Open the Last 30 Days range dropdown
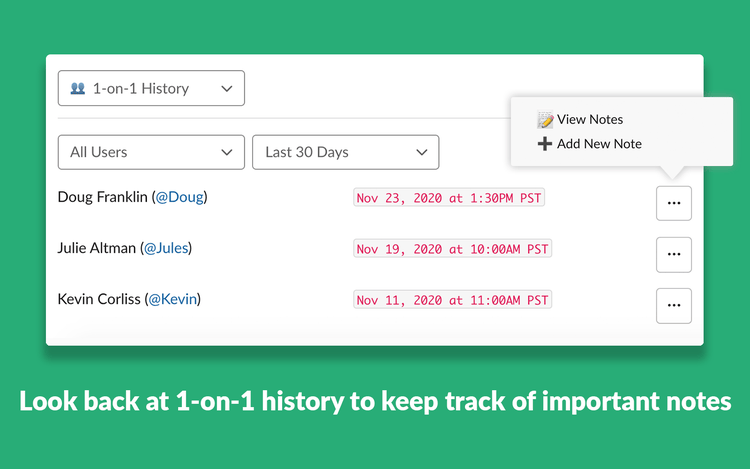The image size is (750, 469). pyautogui.click(x=345, y=152)
